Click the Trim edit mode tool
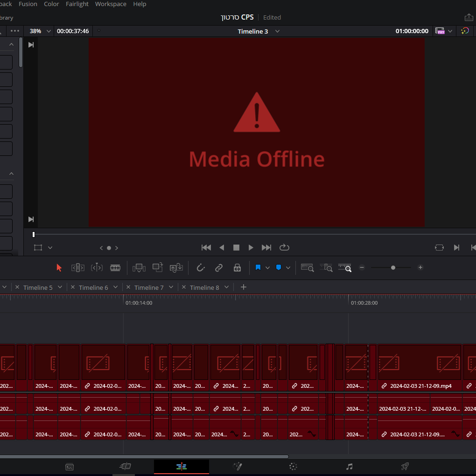Image resolution: width=476 pixels, height=476 pixels. (77, 268)
